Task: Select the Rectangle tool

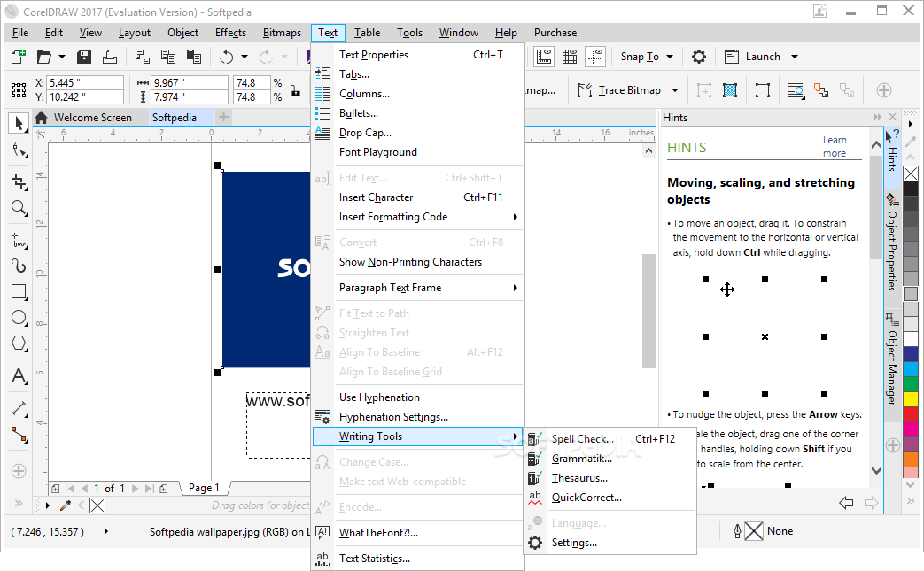Action: [19, 292]
